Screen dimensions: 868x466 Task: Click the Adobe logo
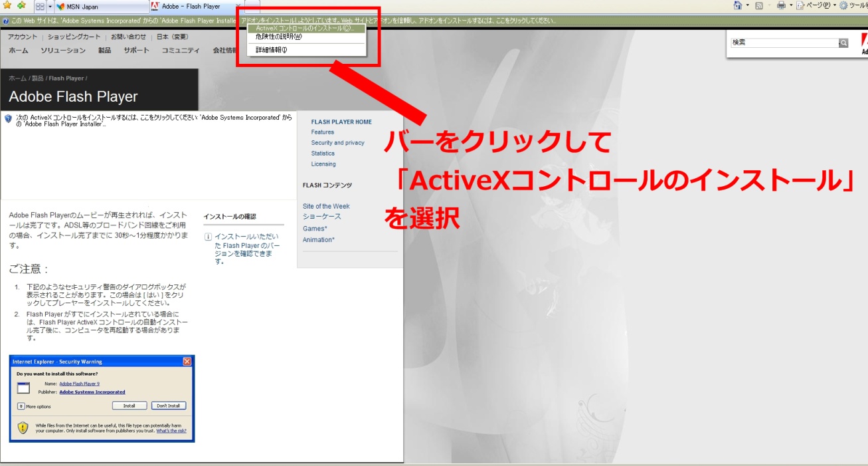tap(864, 44)
